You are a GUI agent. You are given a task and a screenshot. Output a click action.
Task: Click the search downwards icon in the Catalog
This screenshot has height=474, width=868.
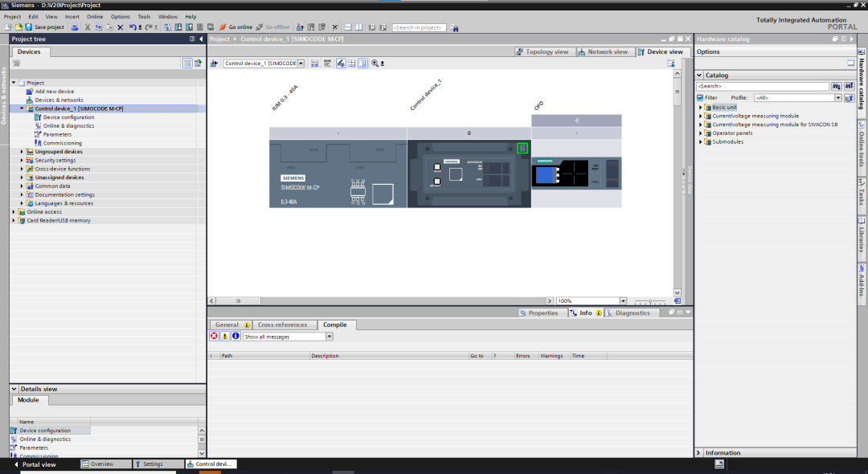(x=837, y=86)
